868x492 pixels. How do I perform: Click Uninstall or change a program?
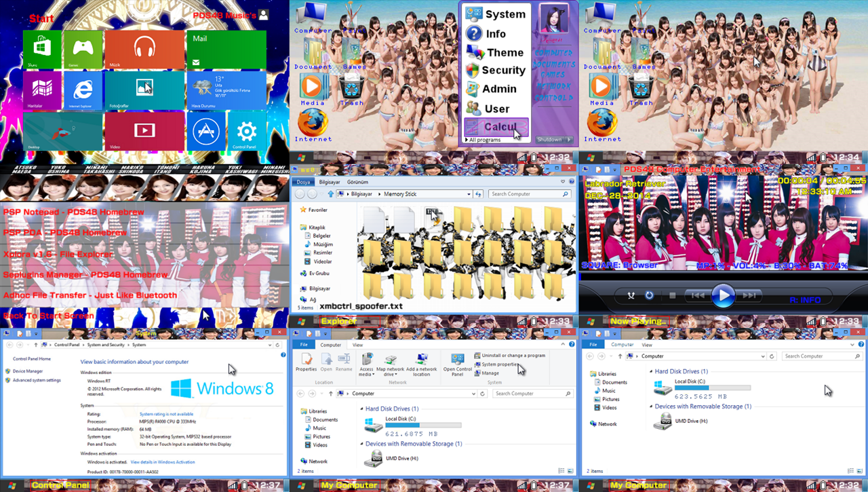pyautogui.click(x=510, y=356)
